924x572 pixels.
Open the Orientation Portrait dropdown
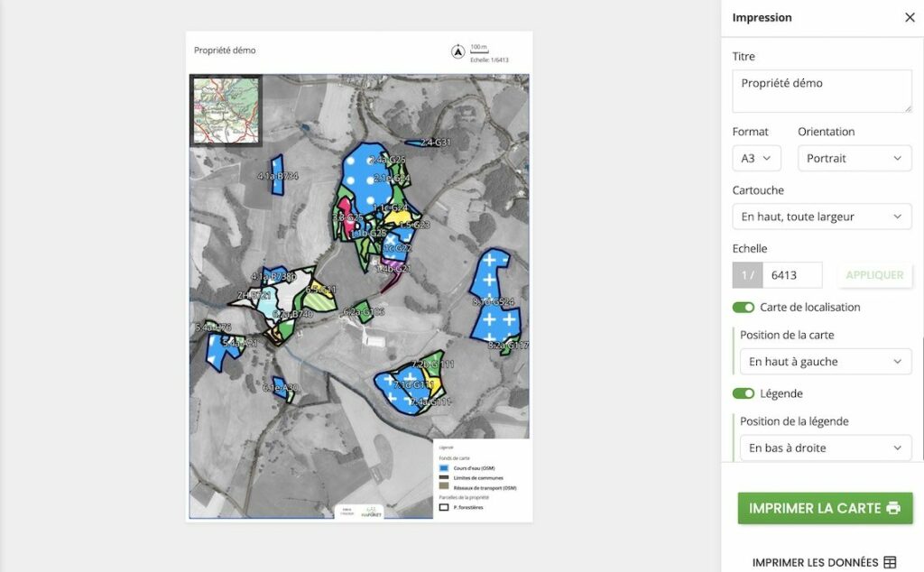click(854, 158)
